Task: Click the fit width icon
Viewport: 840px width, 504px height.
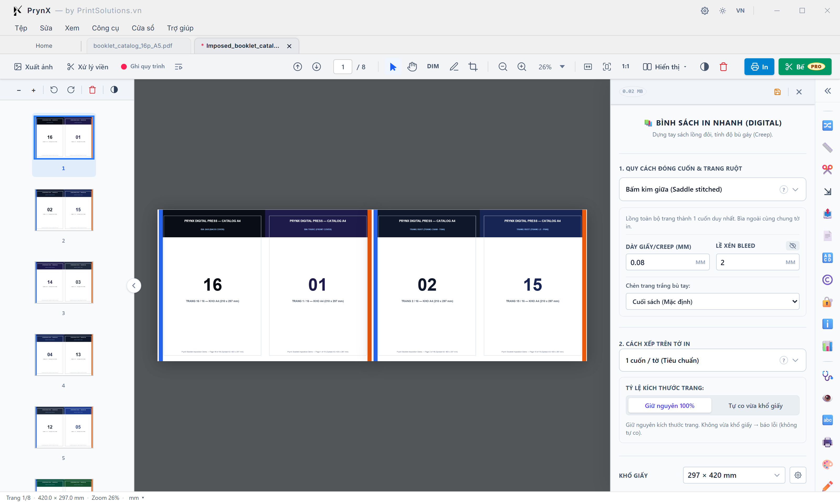Action: (x=588, y=67)
